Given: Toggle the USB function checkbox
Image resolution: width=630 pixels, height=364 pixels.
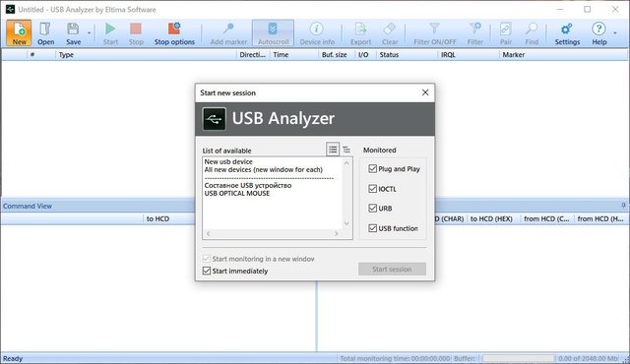Looking at the screenshot, I should tap(372, 228).
